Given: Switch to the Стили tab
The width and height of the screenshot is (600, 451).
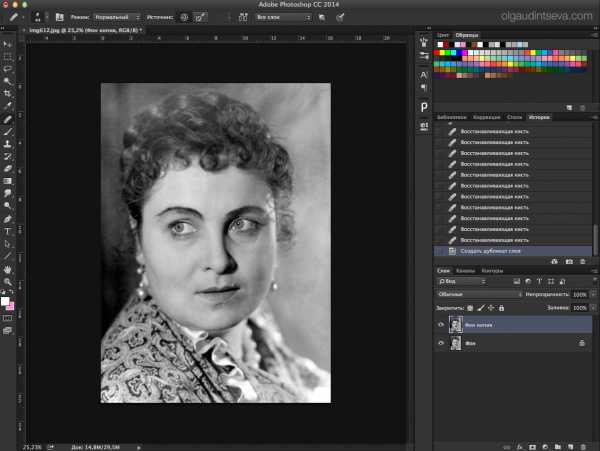Looking at the screenshot, I should pos(514,117).
